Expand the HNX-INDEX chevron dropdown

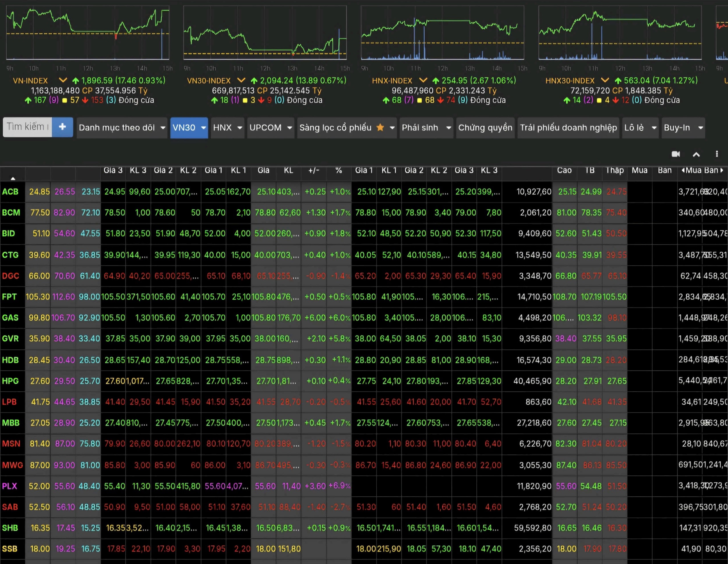423,80
